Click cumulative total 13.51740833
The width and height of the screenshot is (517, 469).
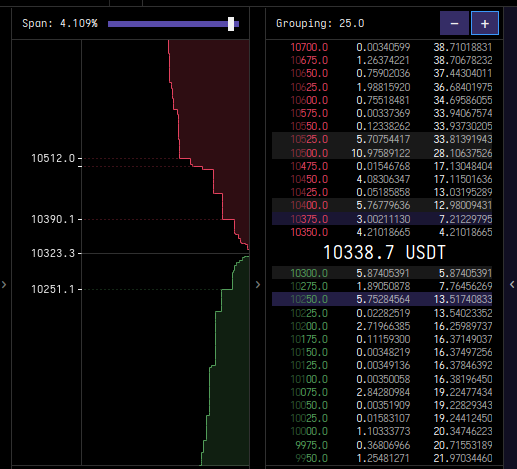[463, 299]
